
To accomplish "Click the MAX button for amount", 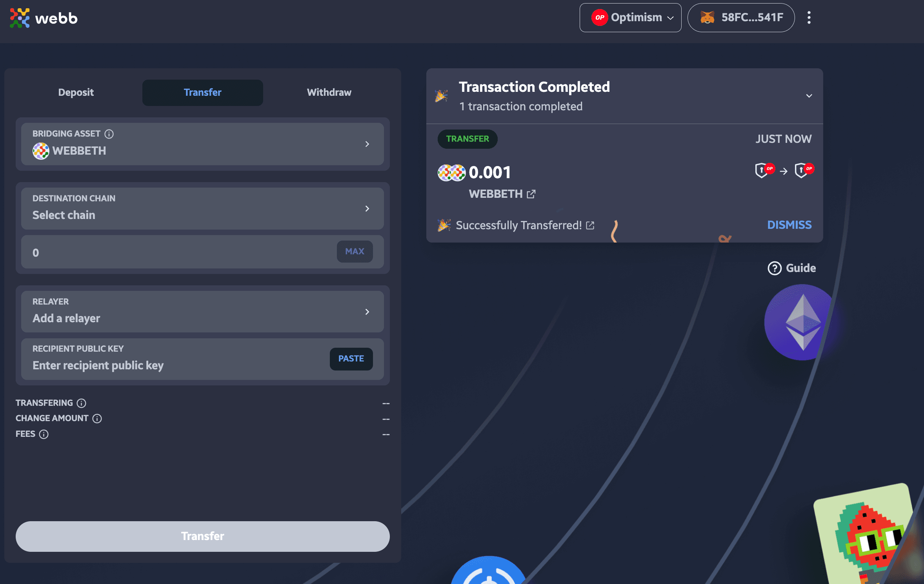I will tap(354, 251).
